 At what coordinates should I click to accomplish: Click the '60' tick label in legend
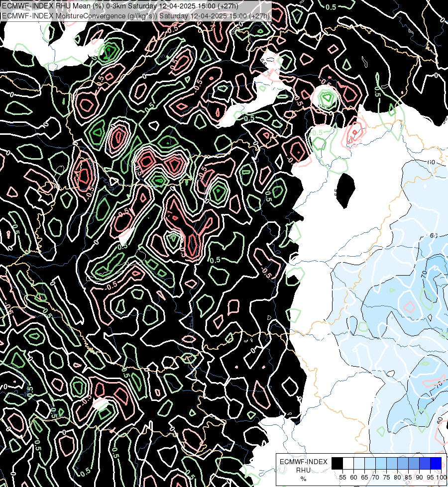(353, 478)
